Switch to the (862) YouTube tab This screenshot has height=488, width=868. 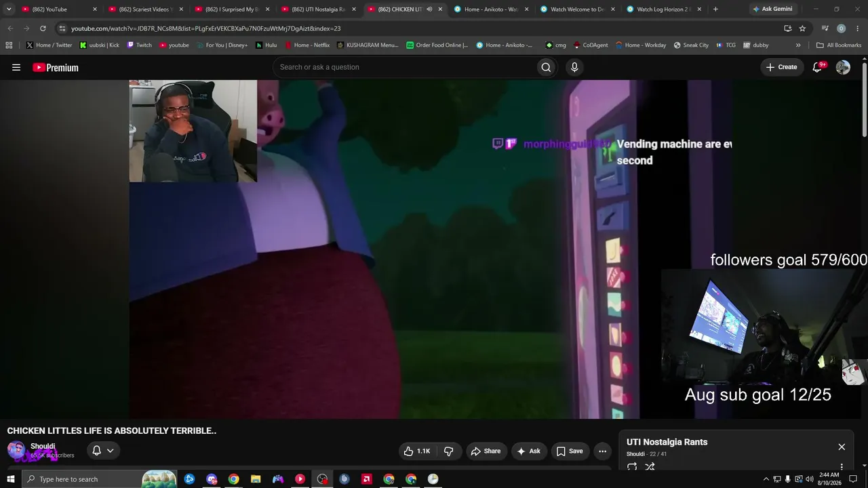click(60, 9)
